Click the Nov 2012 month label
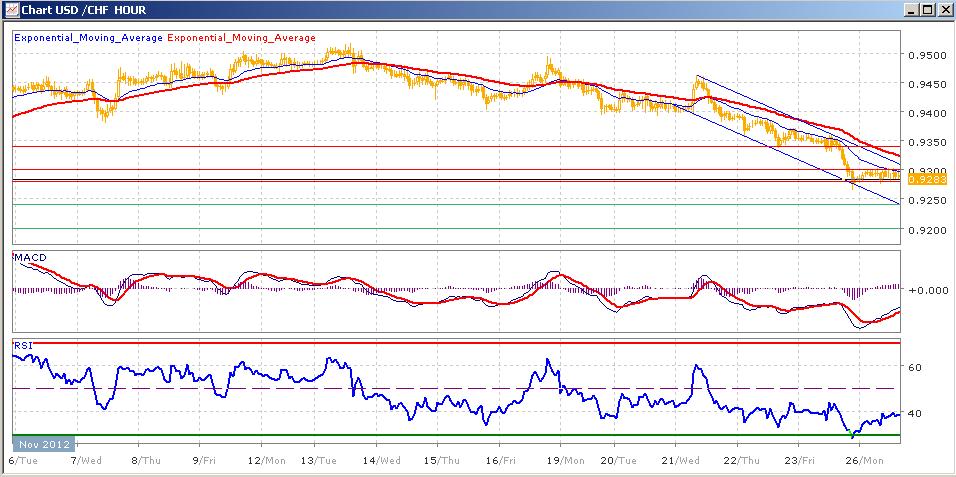This screenshot has height=477, width=956. (39, 443)
